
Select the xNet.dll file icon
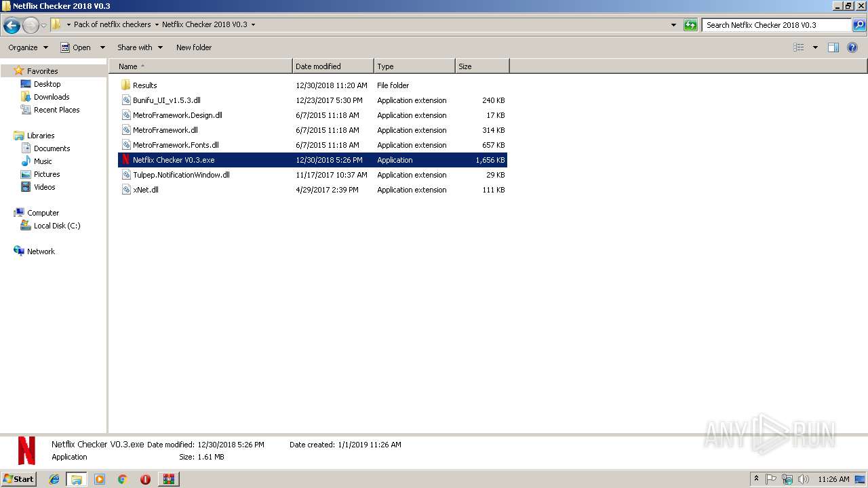pyautogui.click(x=125, y=190)
